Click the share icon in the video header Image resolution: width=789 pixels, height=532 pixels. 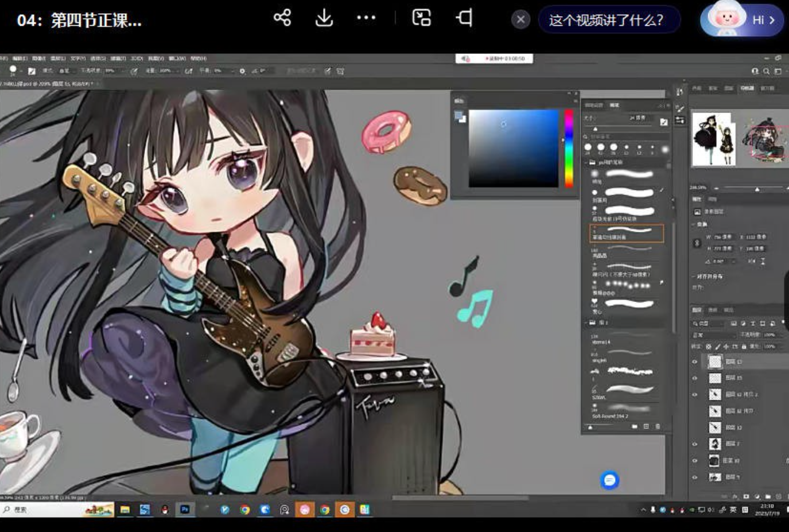[x=282, y=18]
